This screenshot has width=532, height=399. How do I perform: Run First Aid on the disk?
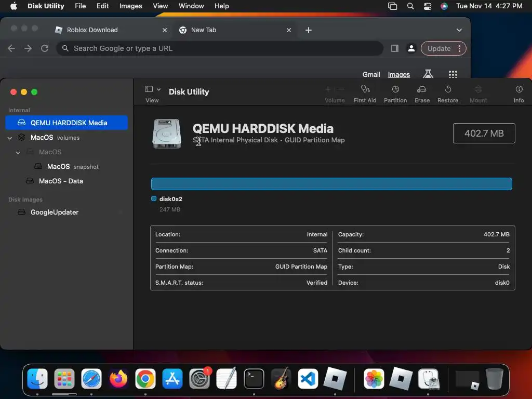pyautogui.click(x=365, y=94)
